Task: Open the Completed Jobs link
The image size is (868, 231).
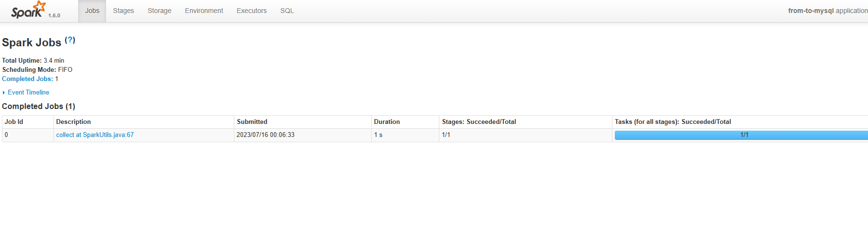Action: (27, 79)
